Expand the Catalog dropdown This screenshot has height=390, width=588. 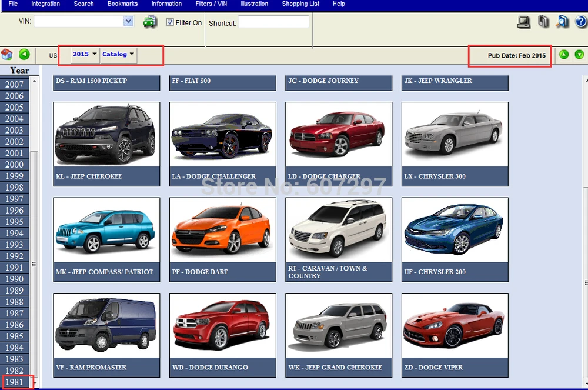point(118,54)
